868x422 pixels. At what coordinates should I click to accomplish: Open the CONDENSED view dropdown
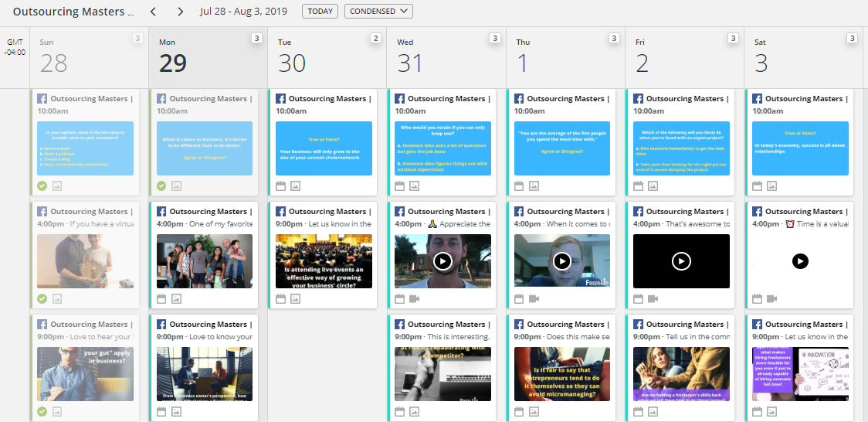[378, 11]
